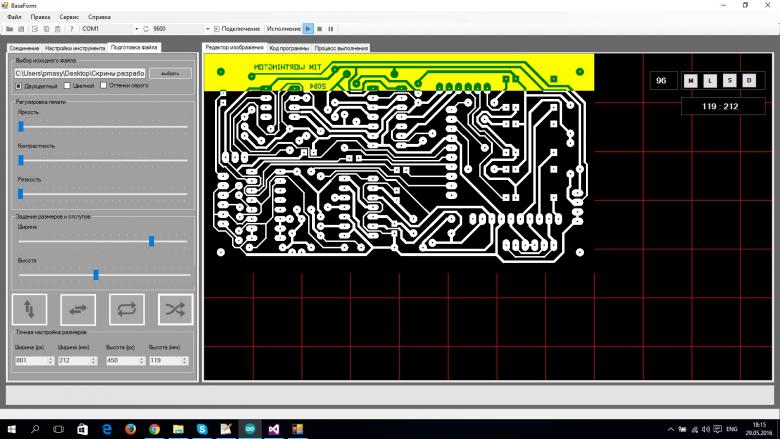This screenshot has width=780, height=439.
Task: Click the pause button in toolbar
Action: coord(331,29)
